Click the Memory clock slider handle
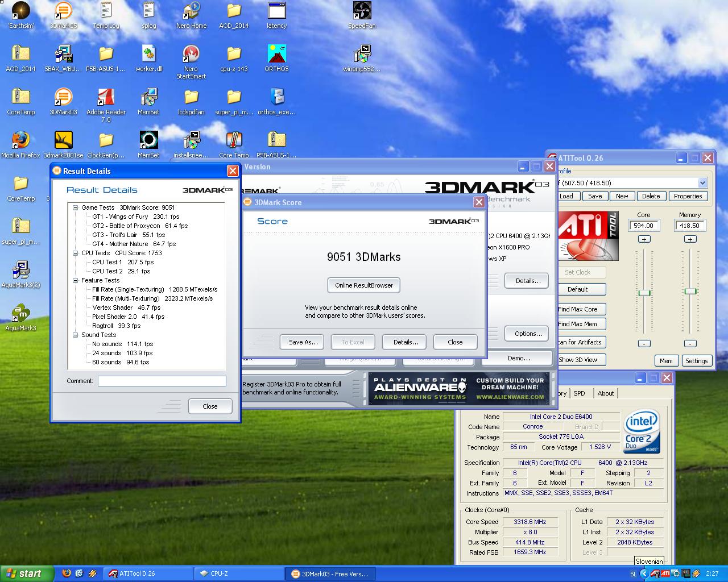The image size is (728, 582). point(690,291)
